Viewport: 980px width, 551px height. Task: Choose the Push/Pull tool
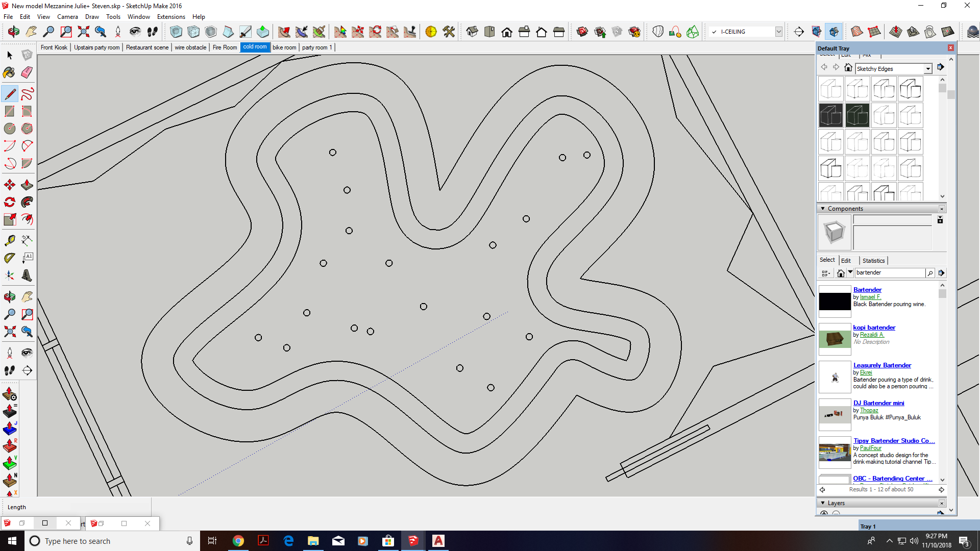coord(27,185)
